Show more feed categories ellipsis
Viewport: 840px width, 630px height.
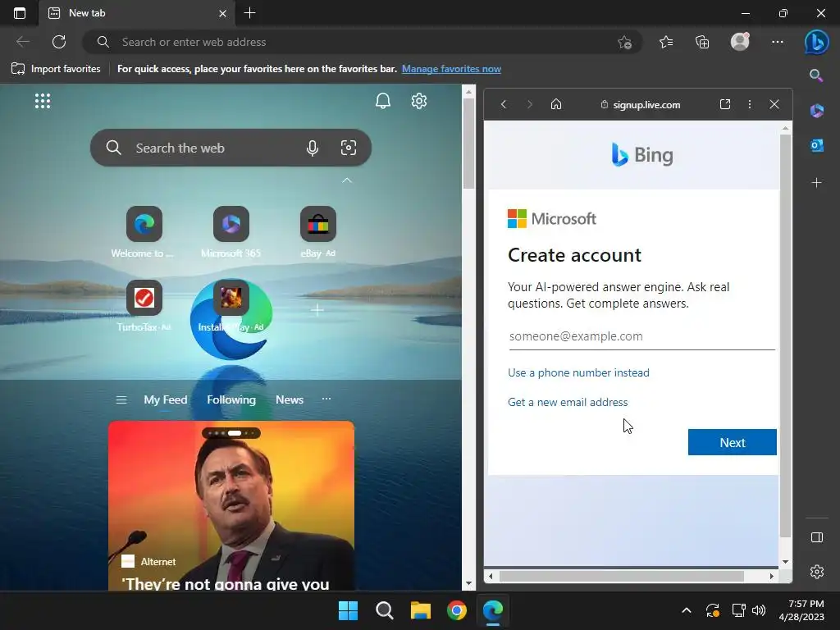326,399
